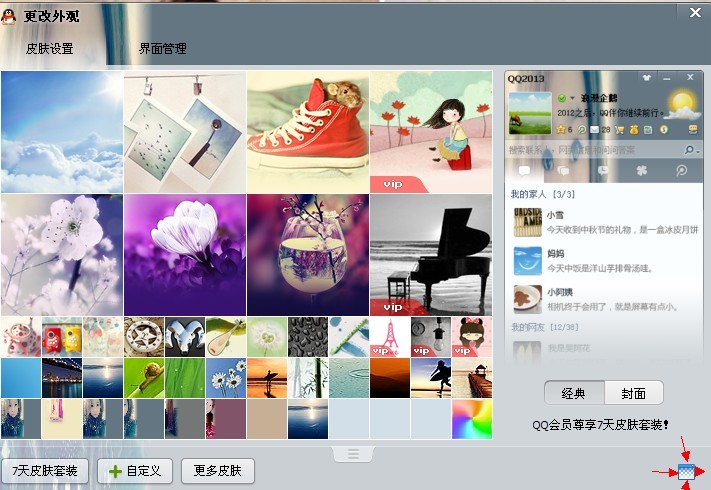Select the single chat bubble contacts tab
Viewport: 711px width, 490px height.
click(524, 171)
